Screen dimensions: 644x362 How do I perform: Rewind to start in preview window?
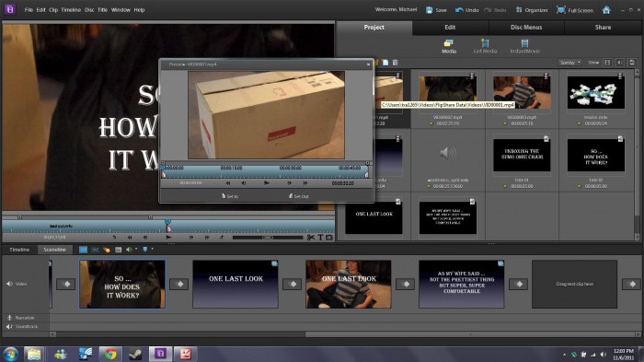228,183
